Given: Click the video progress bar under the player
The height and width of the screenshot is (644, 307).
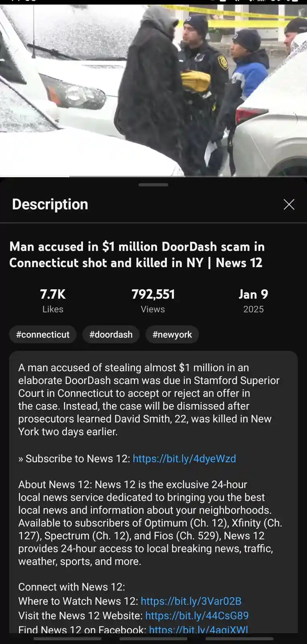Looking at the screenshot, I should coord(153,176).
